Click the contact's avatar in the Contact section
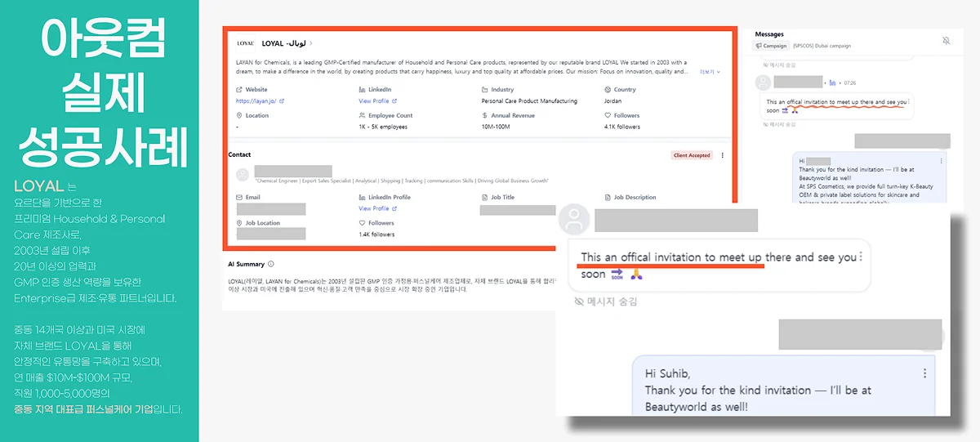The height and width of the screenshot is (442, 980). 242,174
